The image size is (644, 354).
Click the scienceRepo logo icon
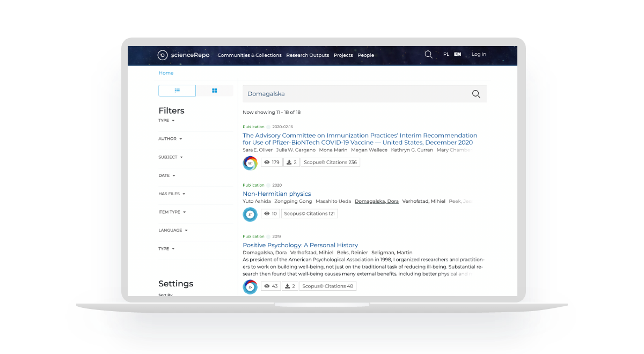point(163,55)
